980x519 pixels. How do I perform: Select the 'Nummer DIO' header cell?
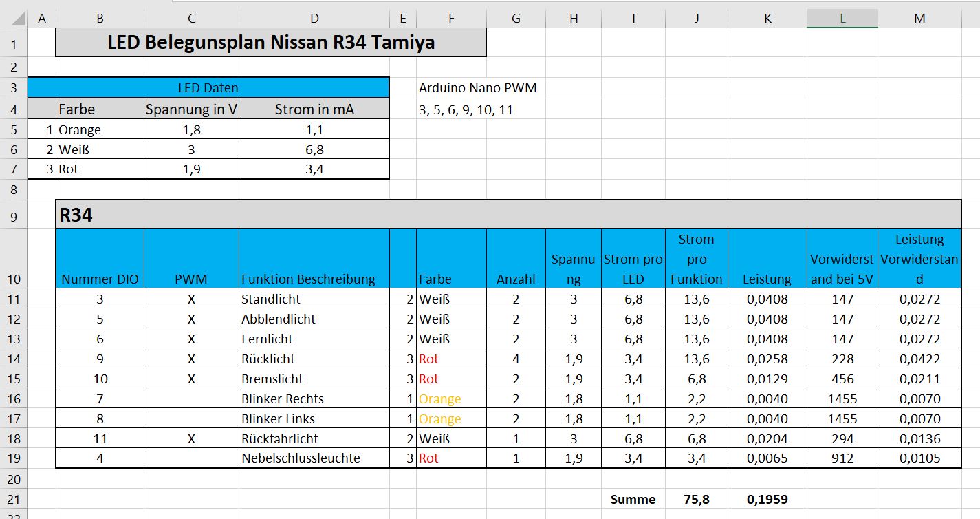pos(100,258)
